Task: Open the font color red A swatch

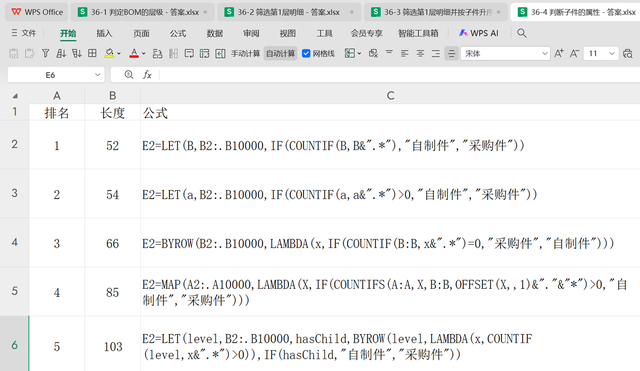Action: [x=133, y=53]
